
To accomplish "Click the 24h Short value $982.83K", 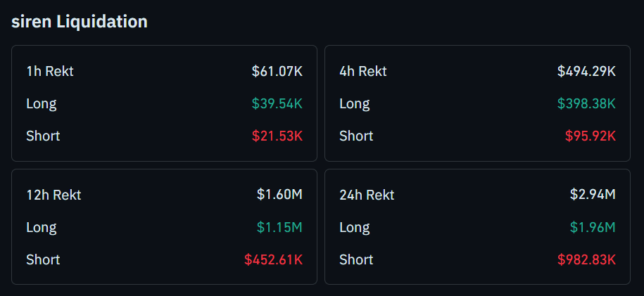I will click(x=586, y=259).
